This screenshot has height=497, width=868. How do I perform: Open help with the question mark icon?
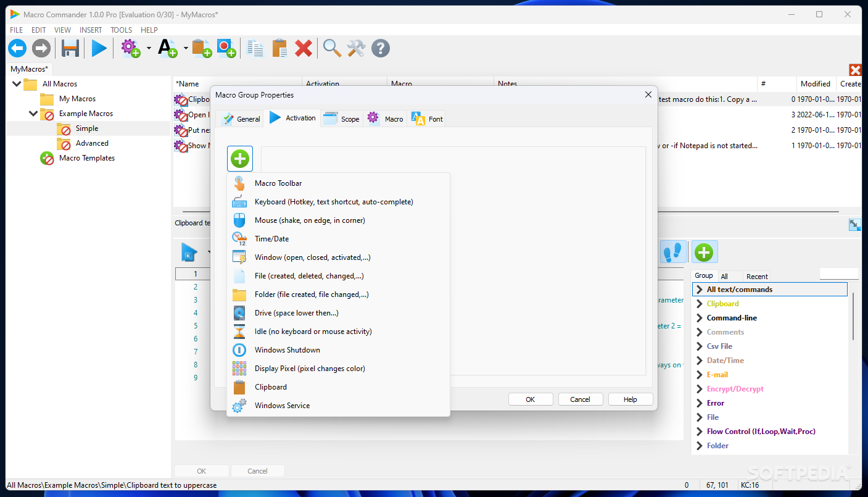point(381,48)
